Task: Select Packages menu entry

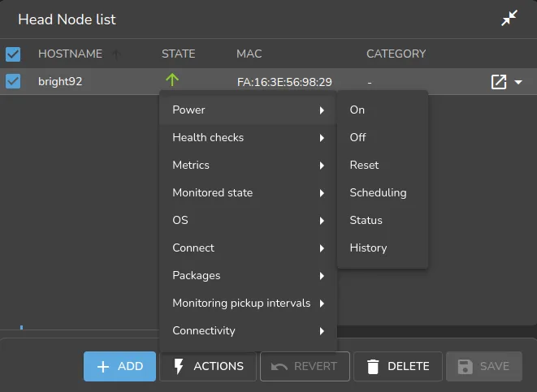Action: click(248, 276)
